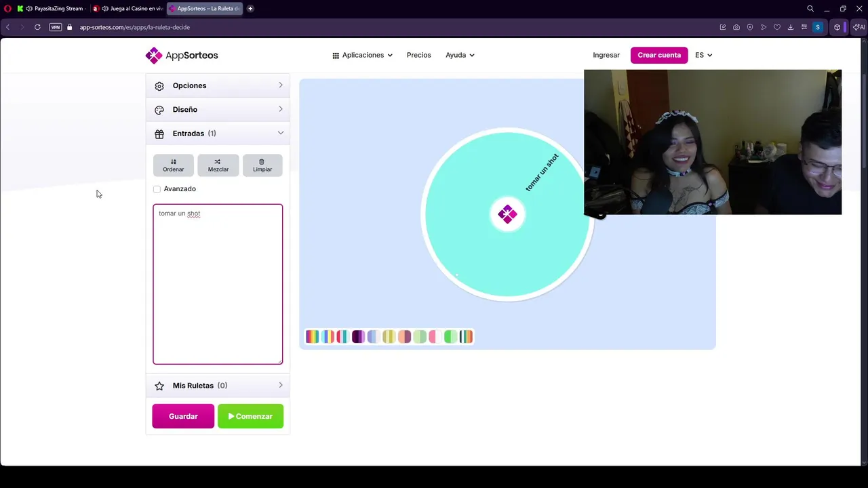The height and width of the screenshot is (488, 868).
Task: Click the ad blocker shield icon
Action: click(750, 27)
